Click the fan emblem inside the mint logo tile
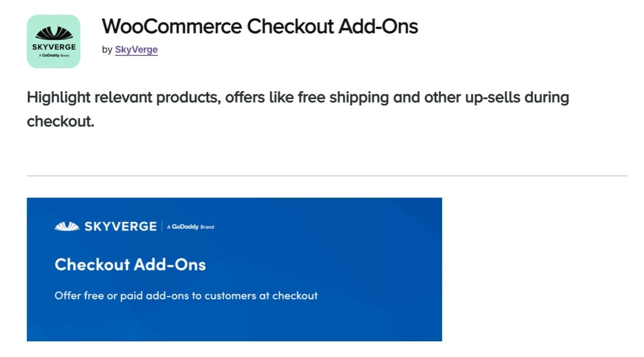The image size is (644, 357). click(x=54, y=34)
